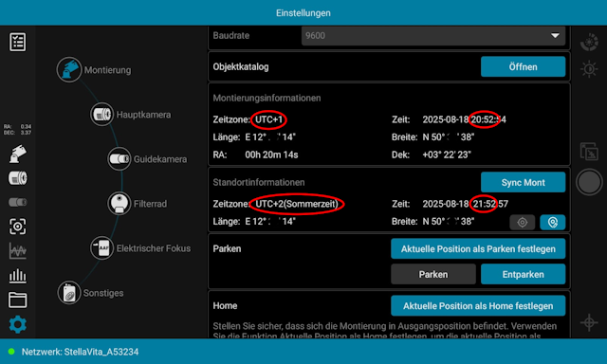Open the guiding graph icon in the left sidebar
The width and height of the screenshot is (607, 364).
point(18,251)
